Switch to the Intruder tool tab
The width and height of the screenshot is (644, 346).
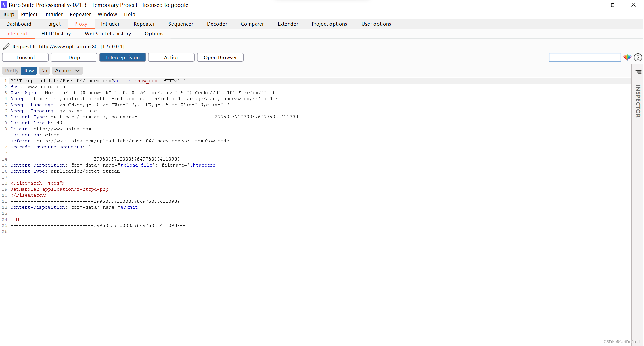coord(110,24)
